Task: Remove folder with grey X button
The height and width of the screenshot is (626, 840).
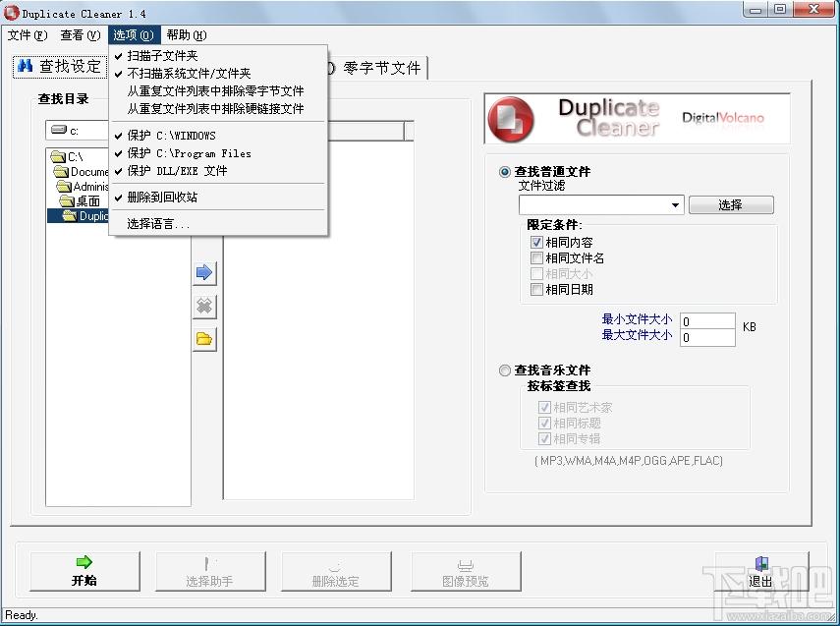Action: [204, 307]
